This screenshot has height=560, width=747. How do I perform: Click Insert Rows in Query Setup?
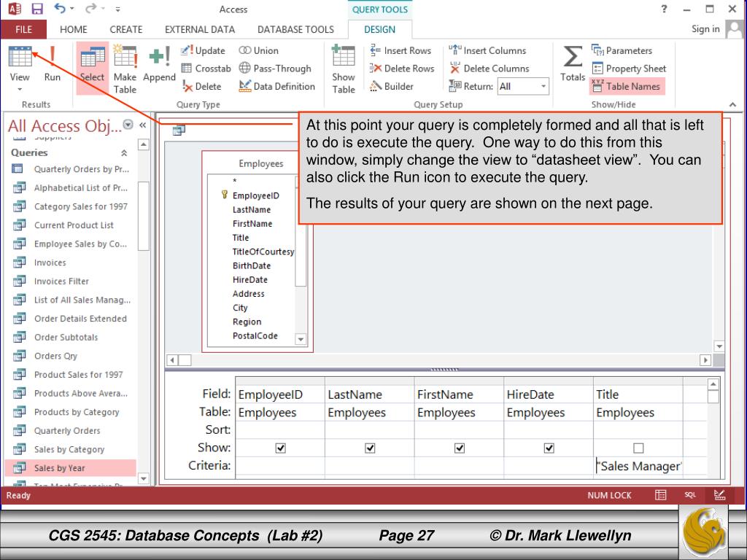[400, 50]
